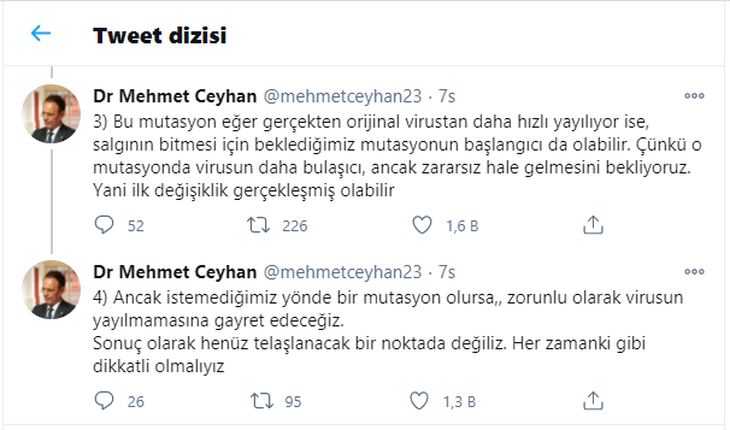Image resolution: width=730 pixels, height=430 pixels.
Task: Open profile photo on first tweet
Action: click(x=49, y=114)
